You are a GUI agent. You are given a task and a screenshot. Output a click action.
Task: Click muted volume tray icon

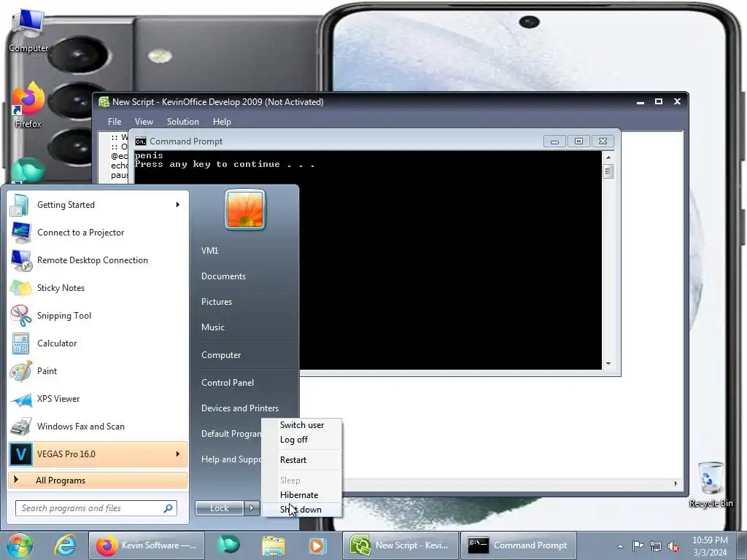(673, 546)
